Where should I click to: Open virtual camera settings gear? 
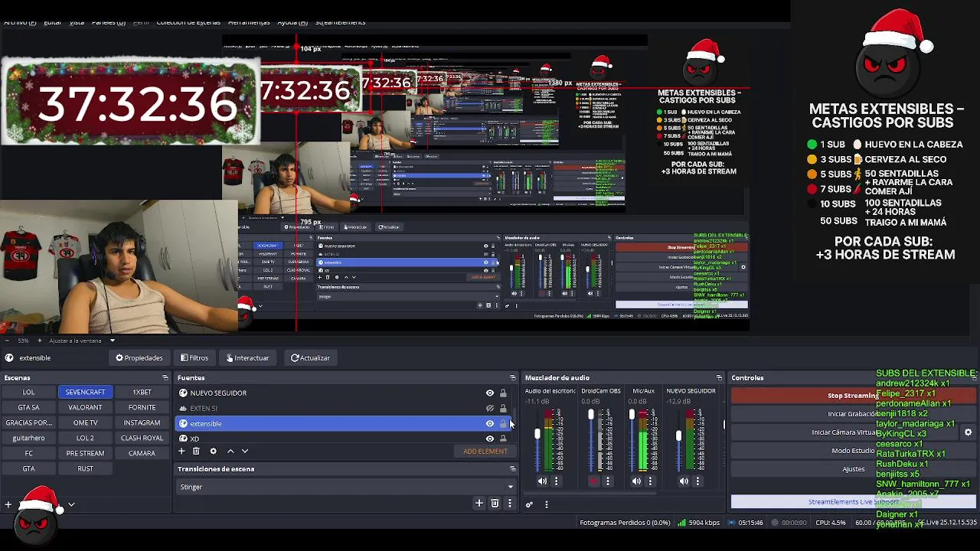(x=968, y=432)
